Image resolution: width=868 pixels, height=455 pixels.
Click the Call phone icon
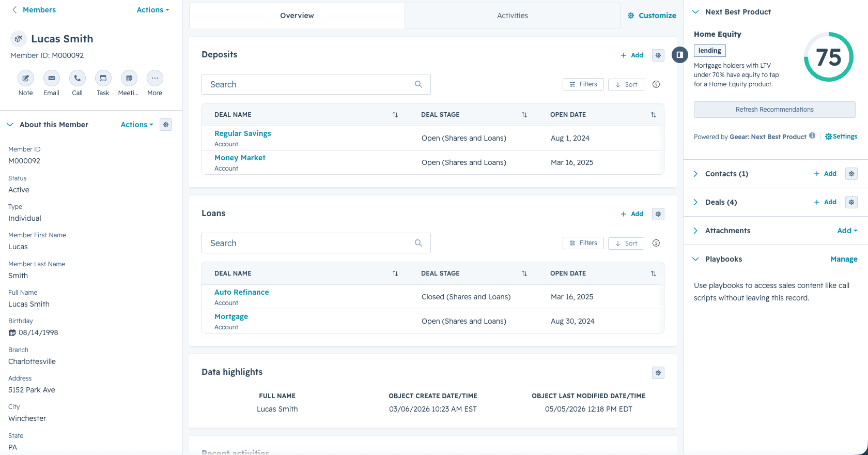coord(78,78)
